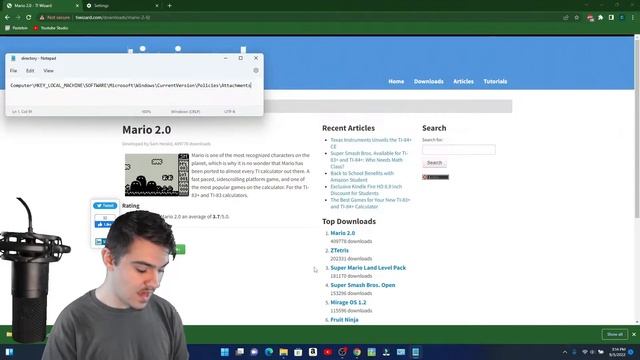The image size is (640, 360).
Task: Open Mirage OS 1.2 download link
Action: coord(348,302)
